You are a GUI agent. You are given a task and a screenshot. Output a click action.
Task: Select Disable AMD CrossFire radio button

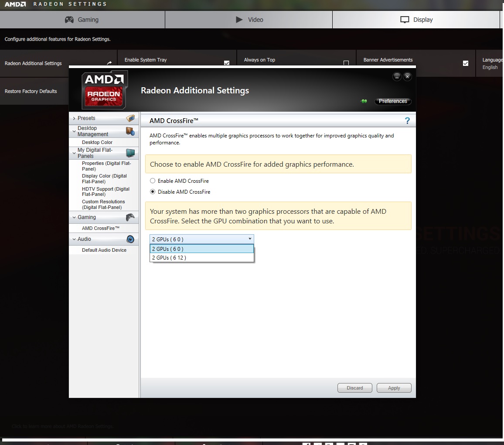point(153,192)
